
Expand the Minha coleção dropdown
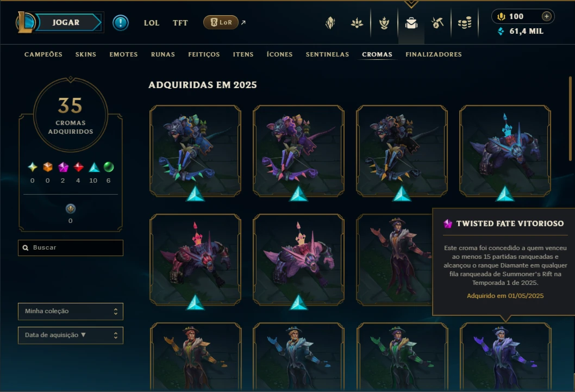(71, 312)
